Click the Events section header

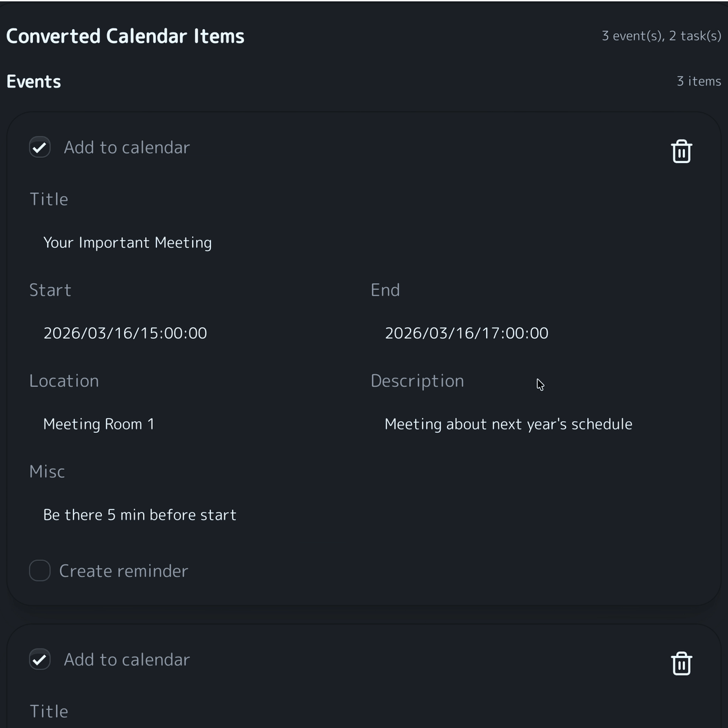(x=34, y=81)
